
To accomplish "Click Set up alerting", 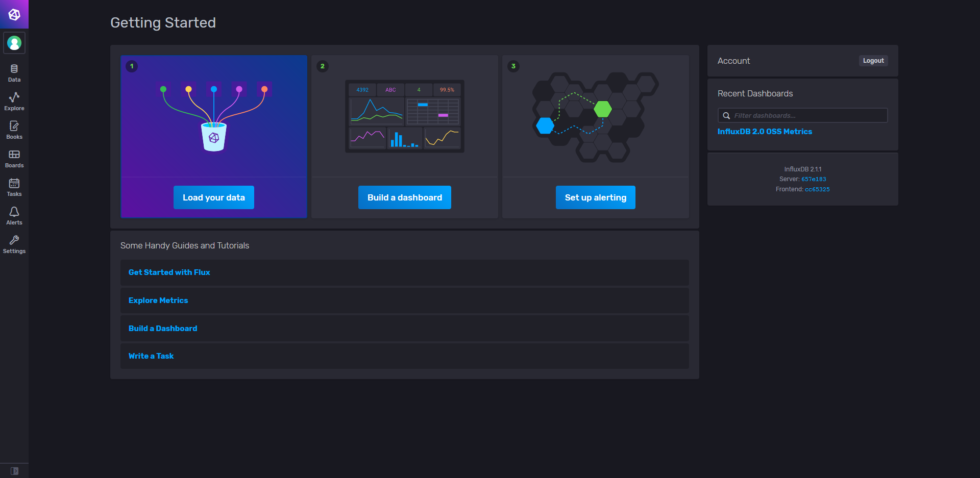I will [595, 197].
